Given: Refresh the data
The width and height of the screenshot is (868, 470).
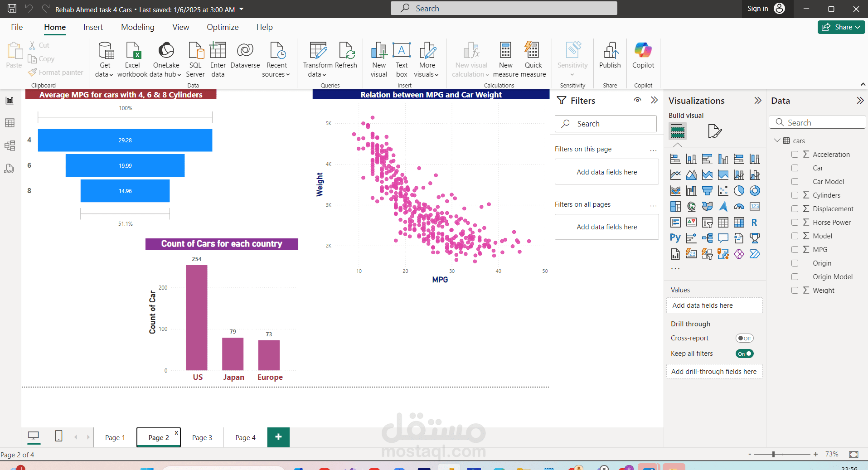Looking at the screenshot, I should click(x=346, y=55).
